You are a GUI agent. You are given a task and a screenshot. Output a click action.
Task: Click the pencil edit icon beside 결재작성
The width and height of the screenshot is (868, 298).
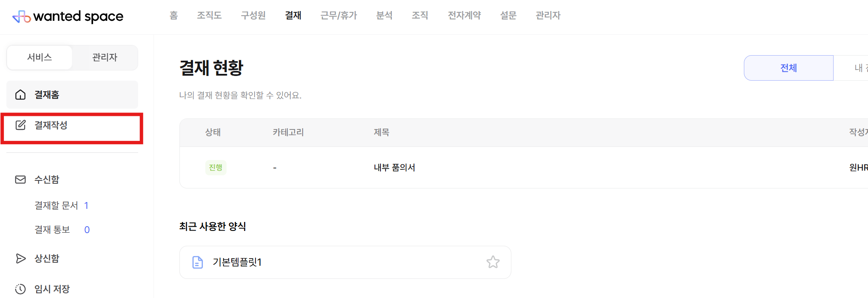click(20, 125)
